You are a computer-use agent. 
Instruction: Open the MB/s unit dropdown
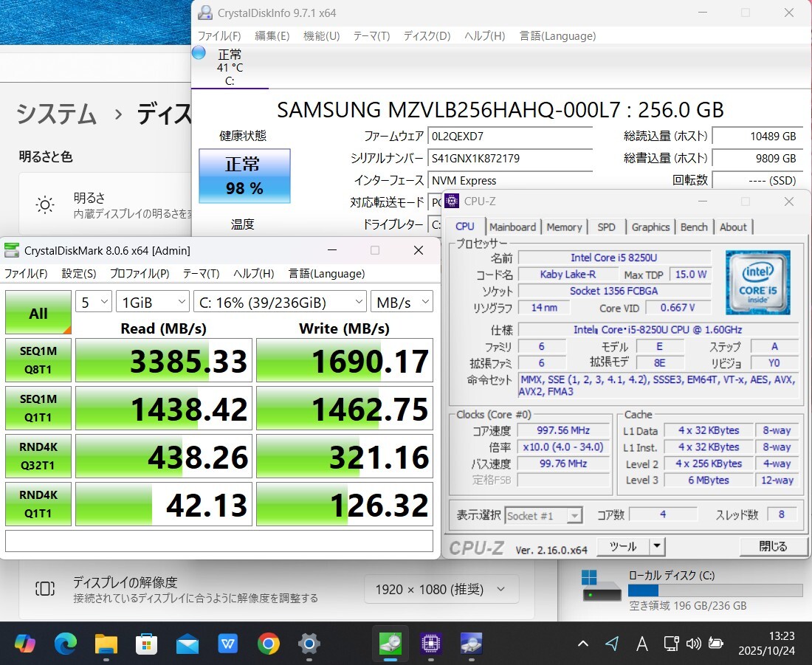pos(402,301)
